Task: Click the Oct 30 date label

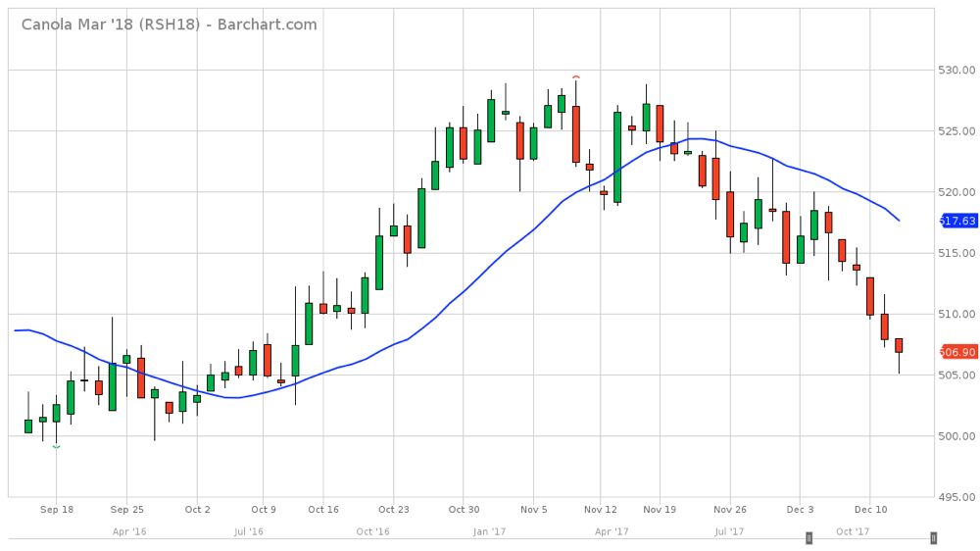Action: (x=464, y=510)
